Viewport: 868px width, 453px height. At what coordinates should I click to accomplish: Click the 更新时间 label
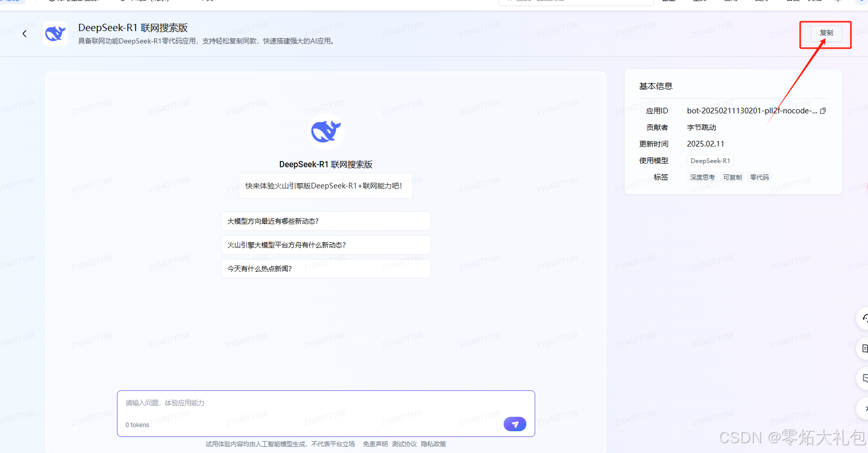click(654, 144)
